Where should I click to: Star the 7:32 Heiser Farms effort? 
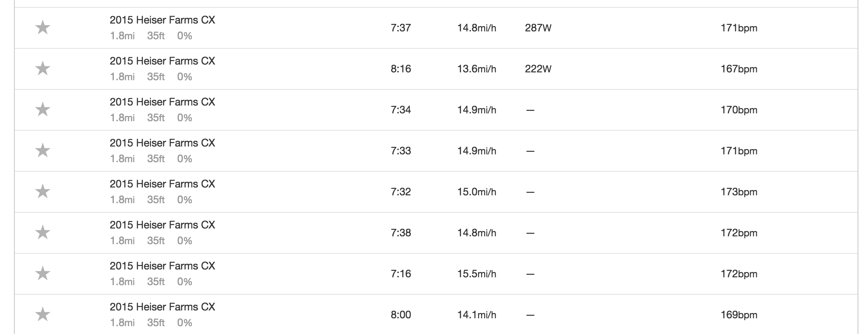coord(43,192)
